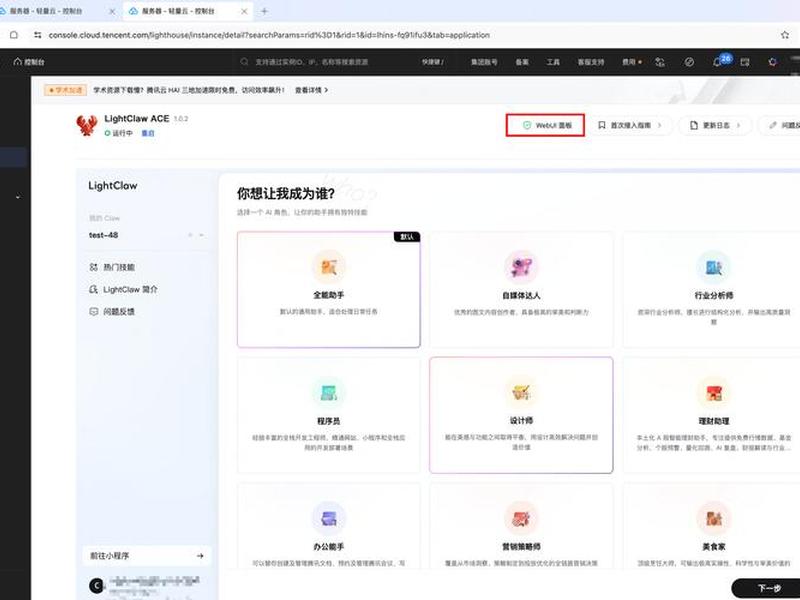The image size is (800, 600).
Task: Click the search magnifier icon
Action: click(244, 62)
